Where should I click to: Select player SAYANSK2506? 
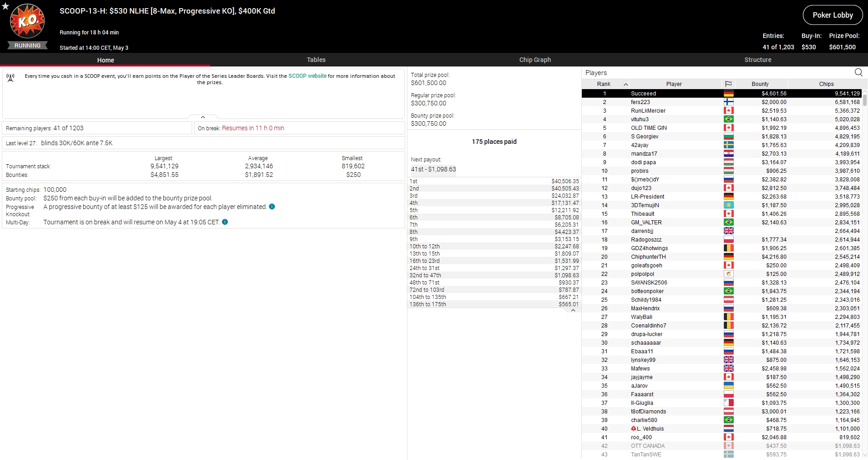[722, 283]
